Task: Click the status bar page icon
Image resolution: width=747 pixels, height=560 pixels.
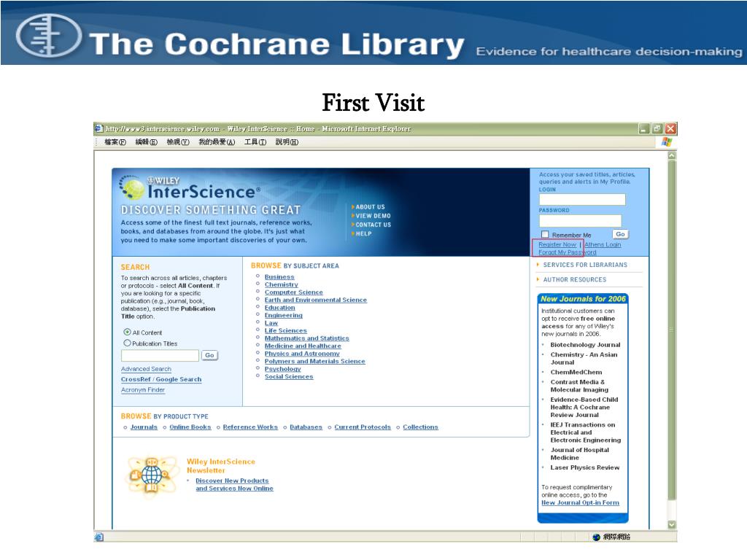Action: click(x=99, y=537)
